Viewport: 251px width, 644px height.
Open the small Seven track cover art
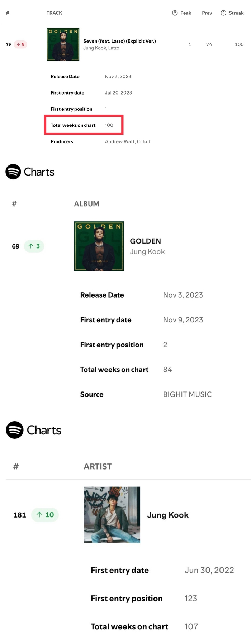63,44
